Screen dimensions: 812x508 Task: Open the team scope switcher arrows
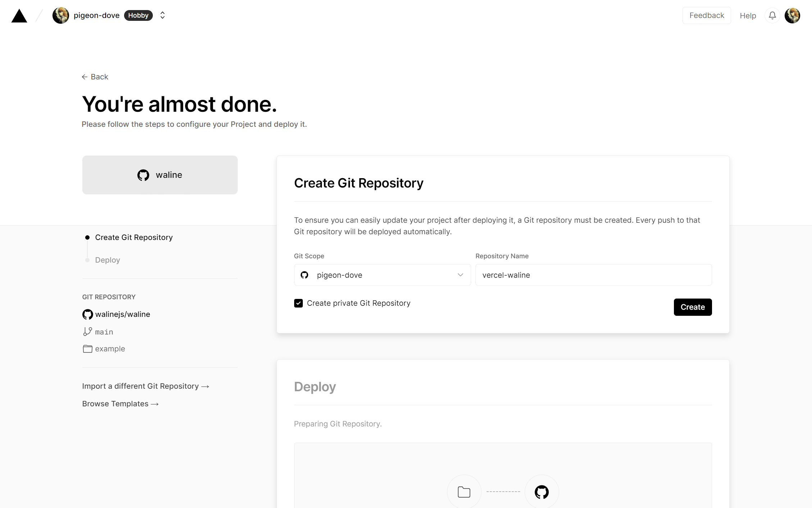(163, 15)
